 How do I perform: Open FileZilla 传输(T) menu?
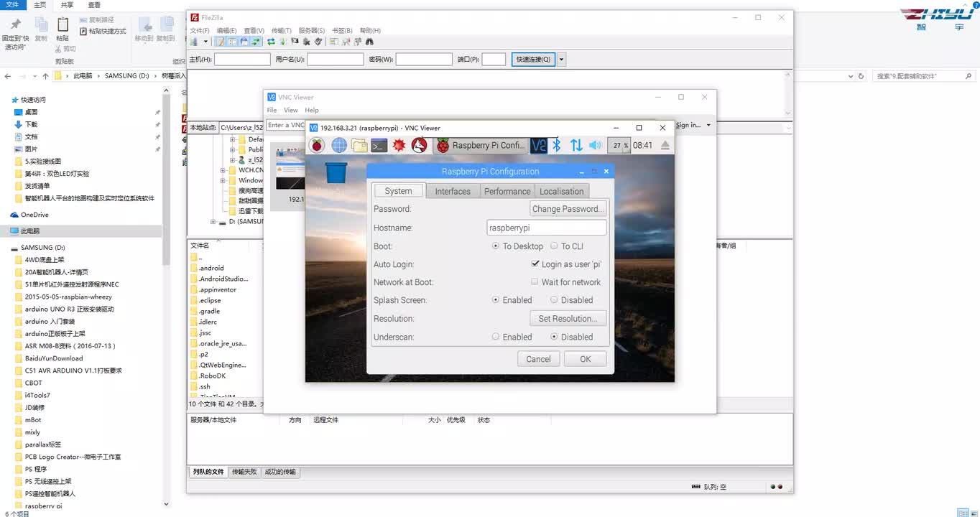[x=282, y=31]
